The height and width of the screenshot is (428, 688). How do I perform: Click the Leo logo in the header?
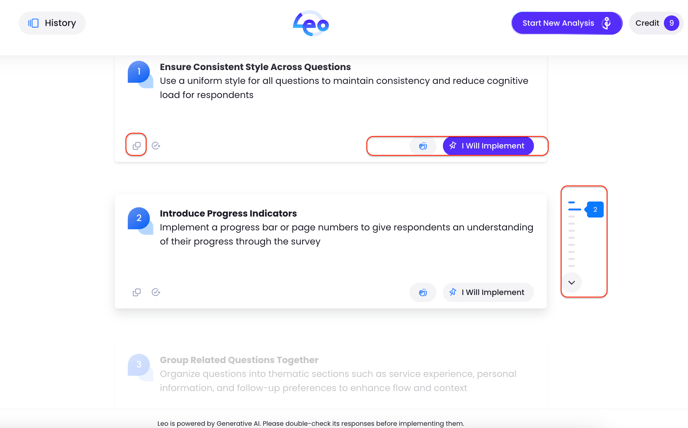tap(311, 23)
